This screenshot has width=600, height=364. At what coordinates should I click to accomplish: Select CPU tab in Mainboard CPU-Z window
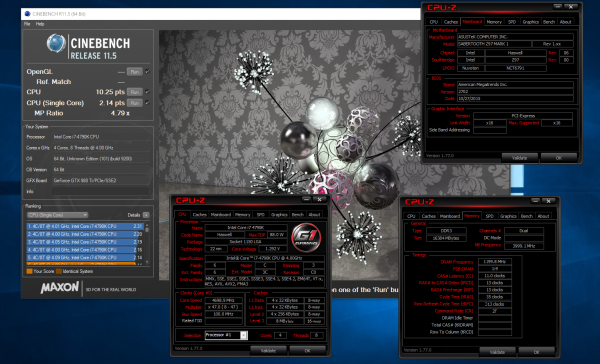[433, 21]
